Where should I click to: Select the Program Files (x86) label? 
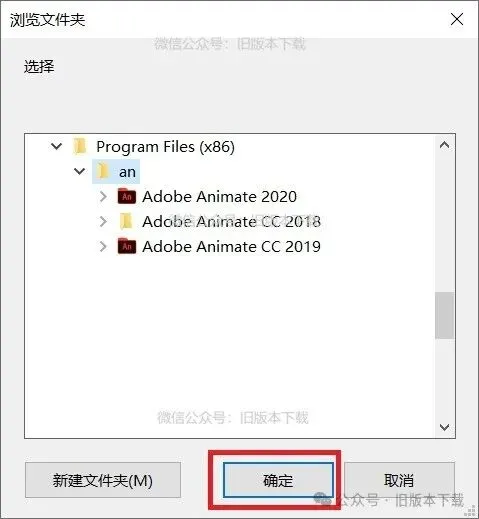(165, 147)
